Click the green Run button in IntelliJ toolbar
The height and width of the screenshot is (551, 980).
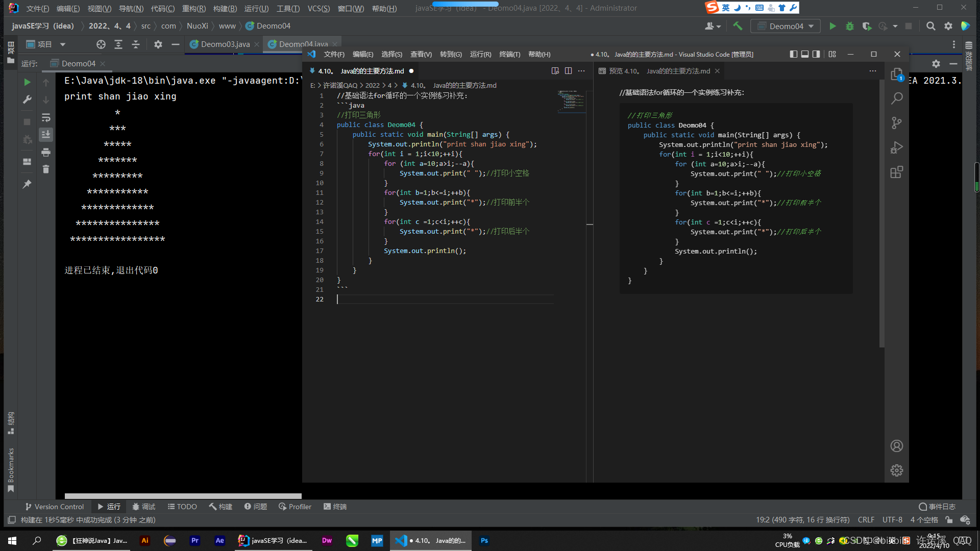(x=832, y=26)
